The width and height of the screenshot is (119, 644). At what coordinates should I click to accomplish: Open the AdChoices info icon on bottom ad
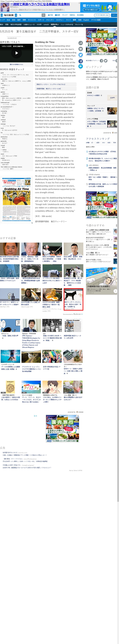tap(35, 416)
